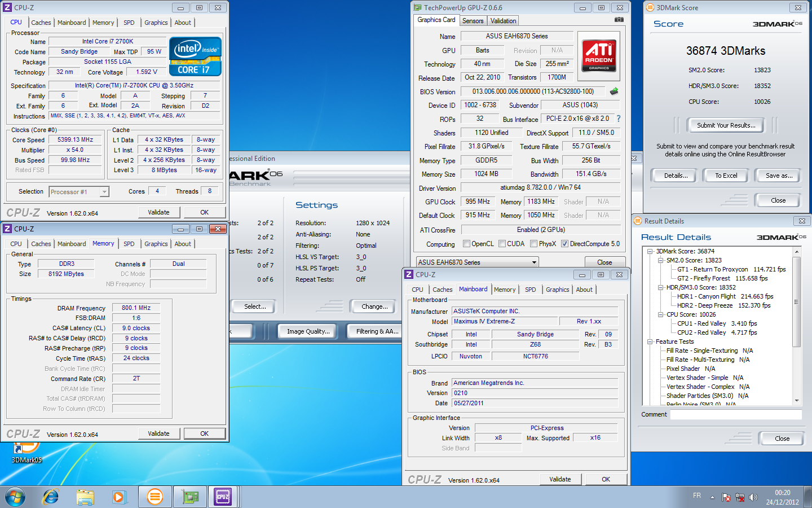Click the To Excel button
Image resolution: width=812 pixels, height=508 pixels.
726,176
